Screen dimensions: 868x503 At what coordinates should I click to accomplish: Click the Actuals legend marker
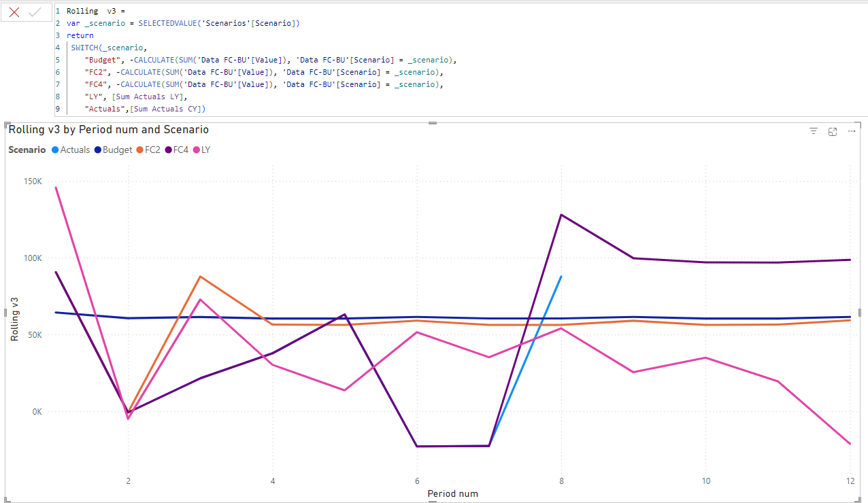point(55,150)
